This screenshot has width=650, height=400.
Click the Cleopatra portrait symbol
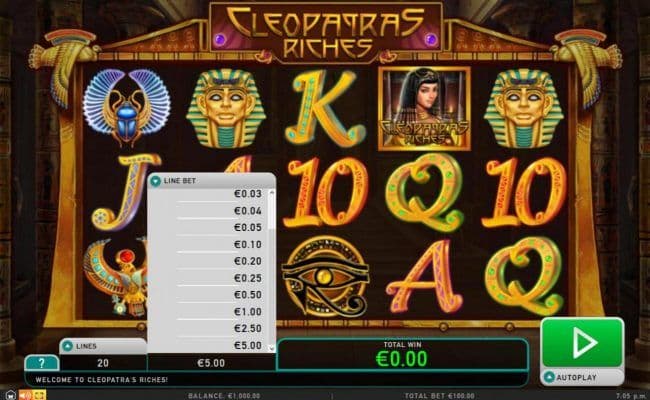click(x=424, y=109)
